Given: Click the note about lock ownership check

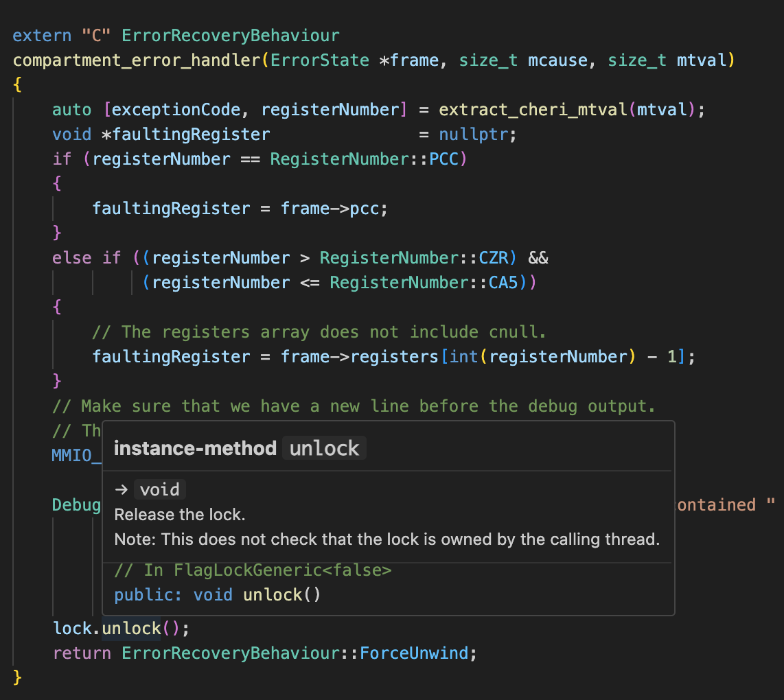Looking at the screenshot, I should point(387,539).
